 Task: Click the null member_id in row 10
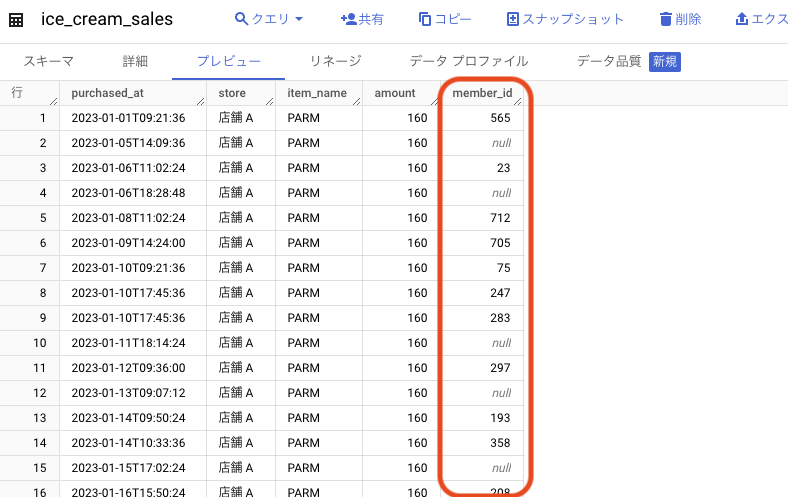coord(501,343)
